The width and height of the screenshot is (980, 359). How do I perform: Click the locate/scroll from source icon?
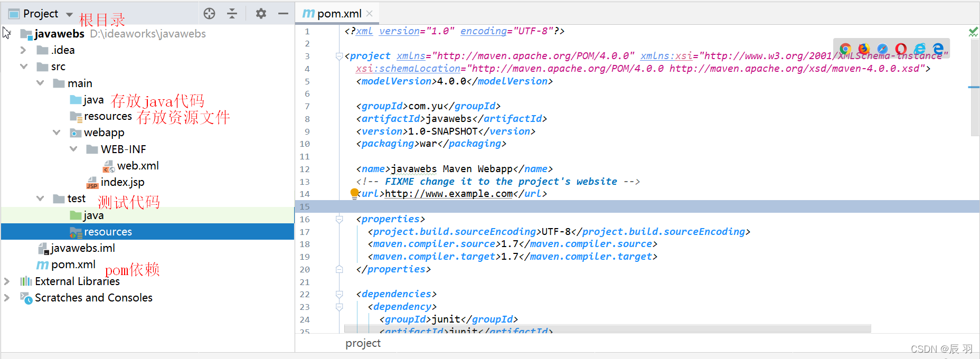pyautogui.click(x=210, y=14)
